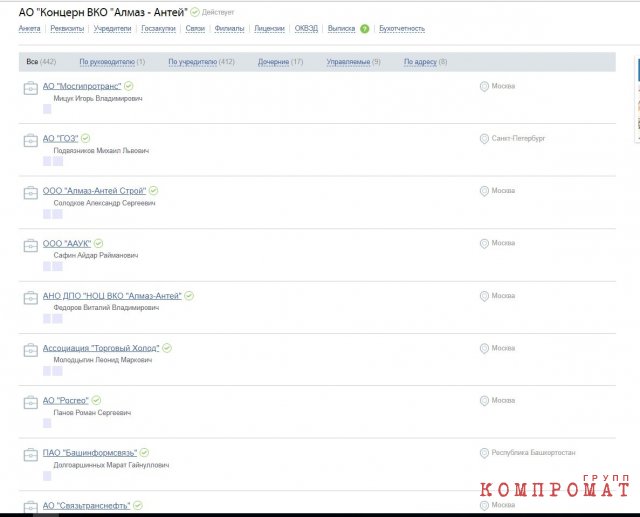640x517 pixels.
Task: Click the name Солодков Александр Сергеевич
Action: [x=104, y=203]
